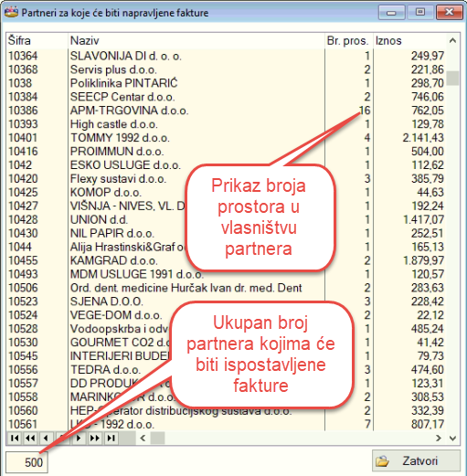Click the folder icon on Zatvori button
The height and width of the screenshot is (476, 467).
382,461
